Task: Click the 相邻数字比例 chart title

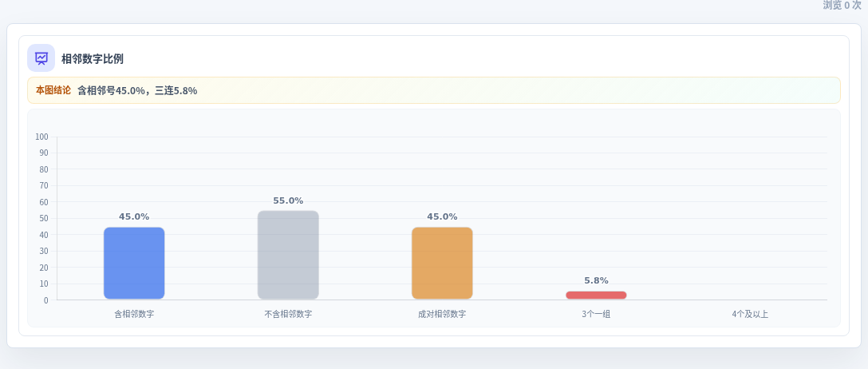Action: 92,59
